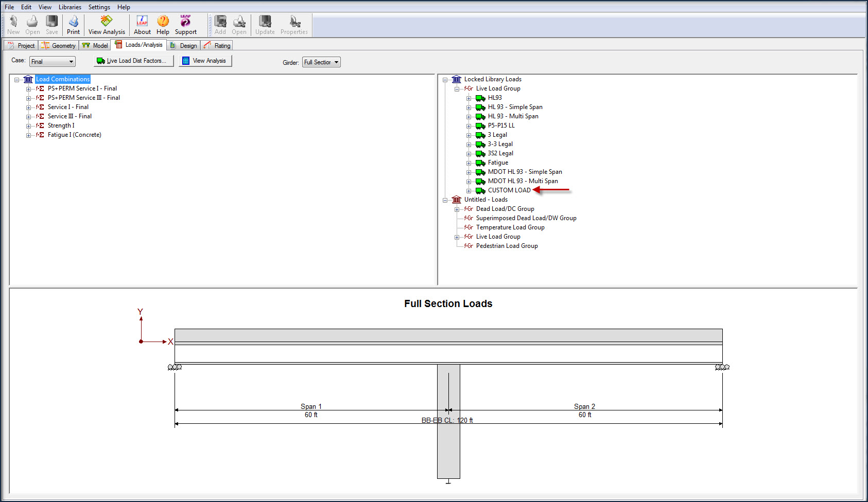This screenshot has height=502, width=868.
Task: Click the sigma icon beside Strength I
Action: [40, 126]
